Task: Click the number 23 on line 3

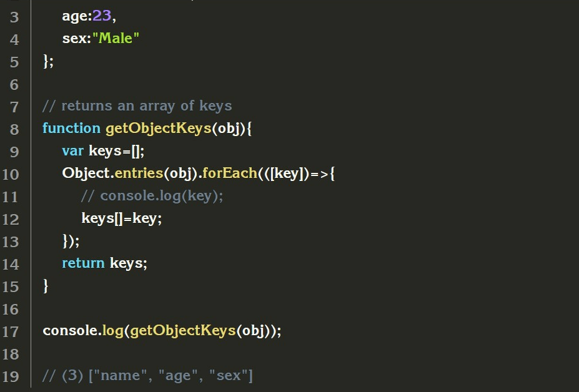Action: (x=102, y=16)
